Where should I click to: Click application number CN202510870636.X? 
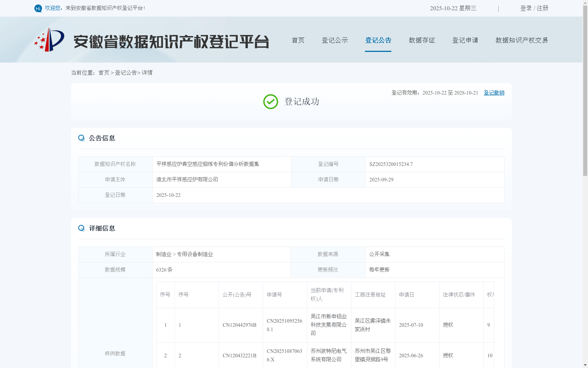(284, 355)
